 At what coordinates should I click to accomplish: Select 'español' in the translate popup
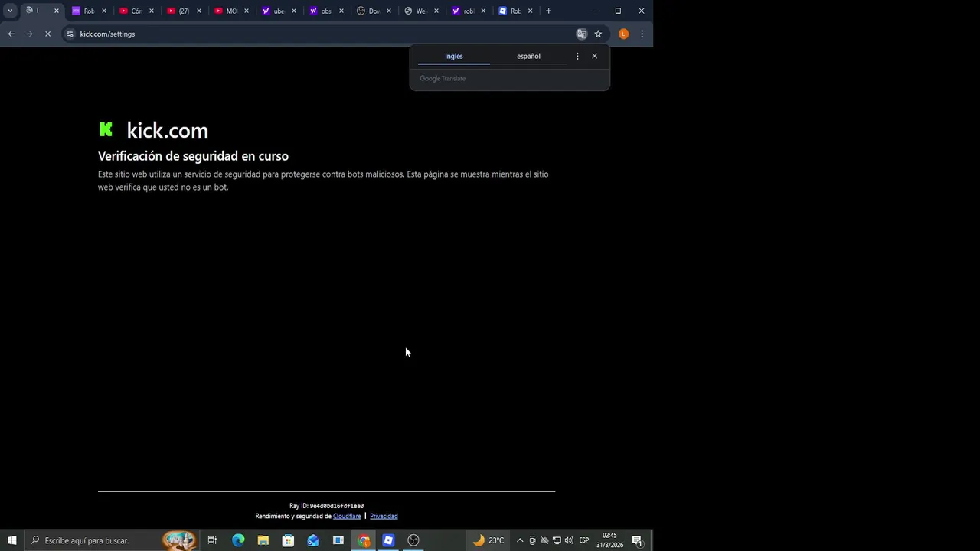pos(528,56)
